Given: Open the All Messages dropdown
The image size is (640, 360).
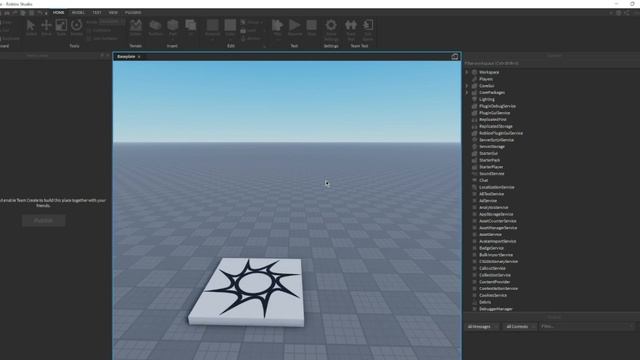Looking at the screenshot, I should tap(482, 327).
